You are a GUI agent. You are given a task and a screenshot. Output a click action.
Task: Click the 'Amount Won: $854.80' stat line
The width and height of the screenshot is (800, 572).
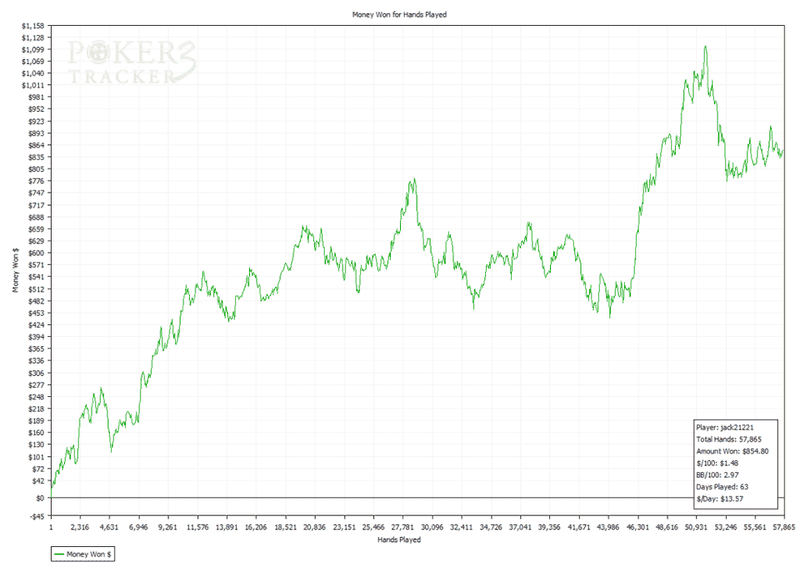(732, 451)
